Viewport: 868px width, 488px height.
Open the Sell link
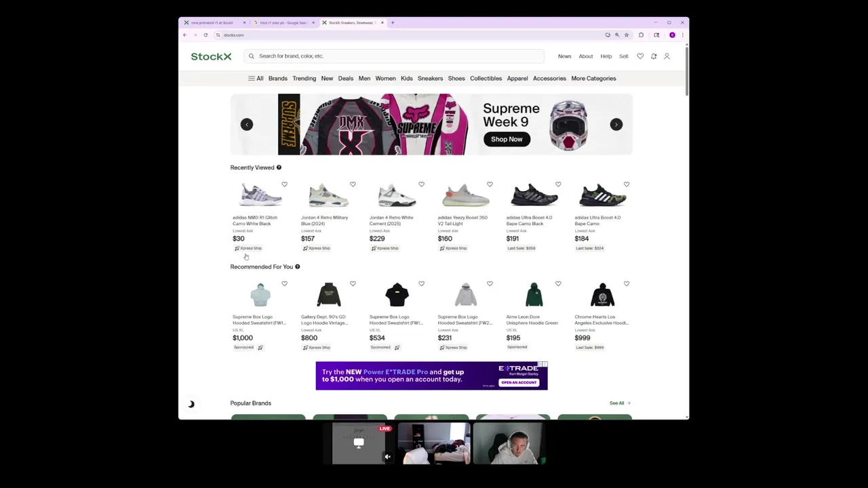coord(624,56)
